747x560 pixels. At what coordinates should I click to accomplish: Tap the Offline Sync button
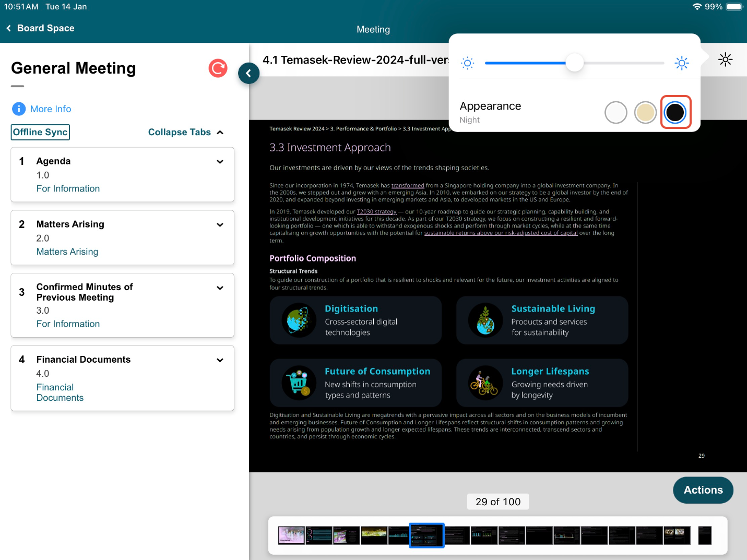click(x=40, y=132)
